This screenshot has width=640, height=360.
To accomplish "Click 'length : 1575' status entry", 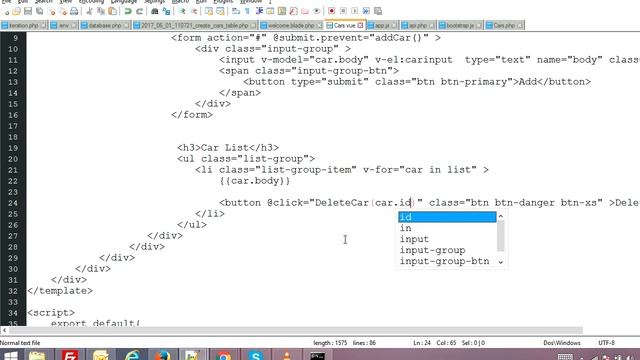I will [330, 343].
